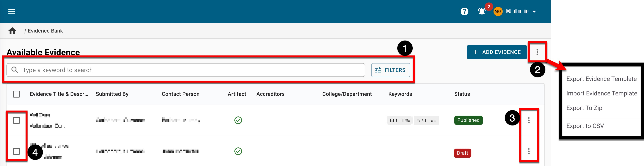Open row actions menu for Draft evidence

pyautogui.click(x=529, y=151)
